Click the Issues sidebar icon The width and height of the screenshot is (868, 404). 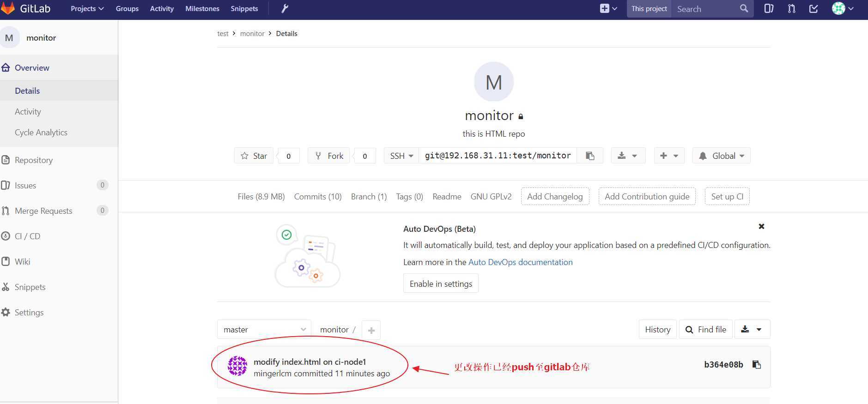pos(6,186)
